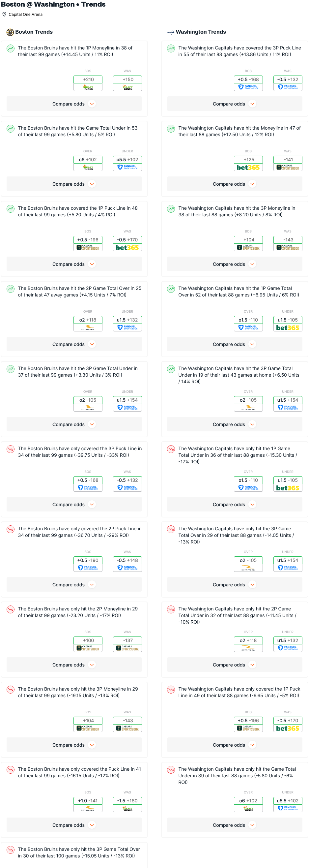309x868 pixels.
Task: Expand Compare odds for Capitals 1P Game Total Over trend
Action: coord(234,344)
